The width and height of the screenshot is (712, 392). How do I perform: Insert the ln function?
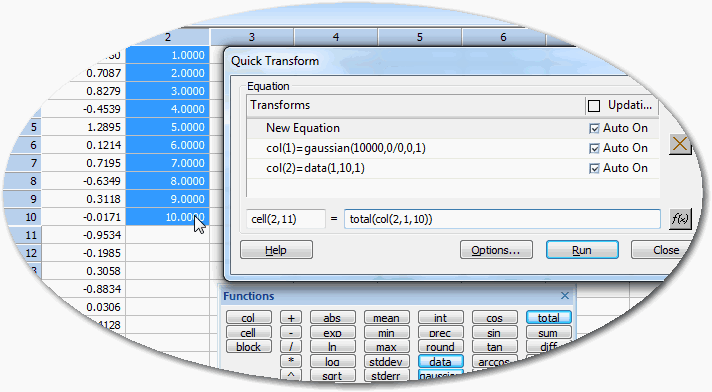tap(332, 347)
